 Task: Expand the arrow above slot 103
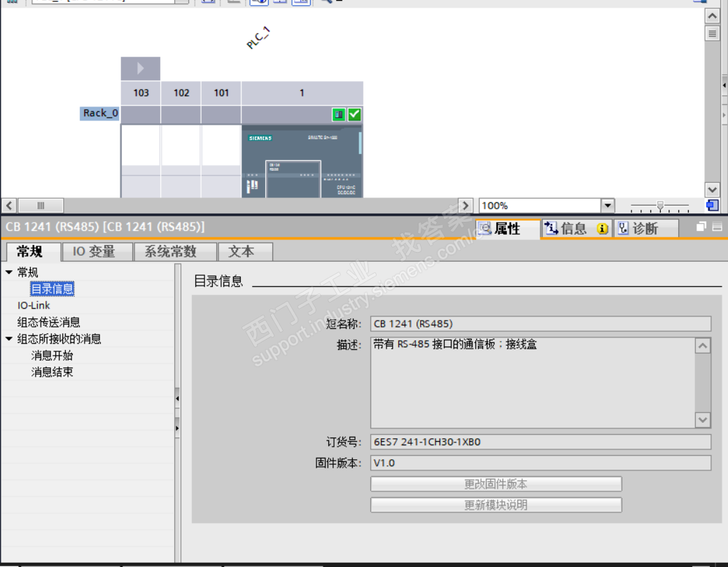141,69
